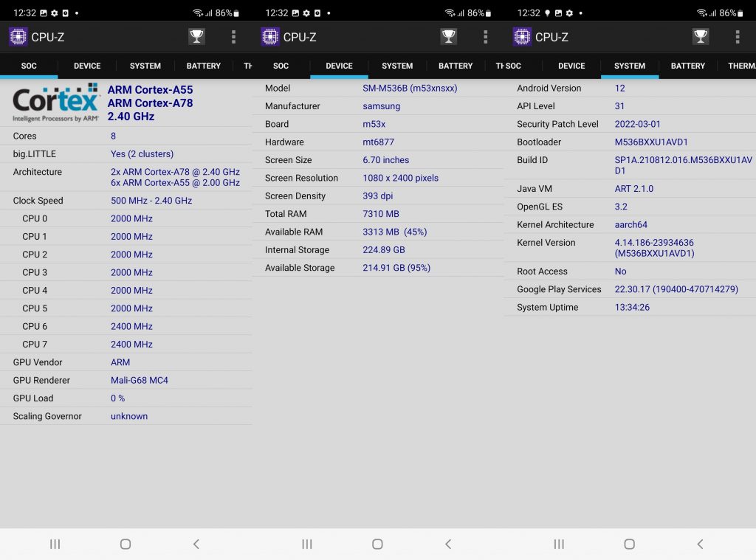Viewport: 756px width, 560px height.
Task: Select the CPU 7 frequency row
Action: pyautogui.click(x=126, y=344)
